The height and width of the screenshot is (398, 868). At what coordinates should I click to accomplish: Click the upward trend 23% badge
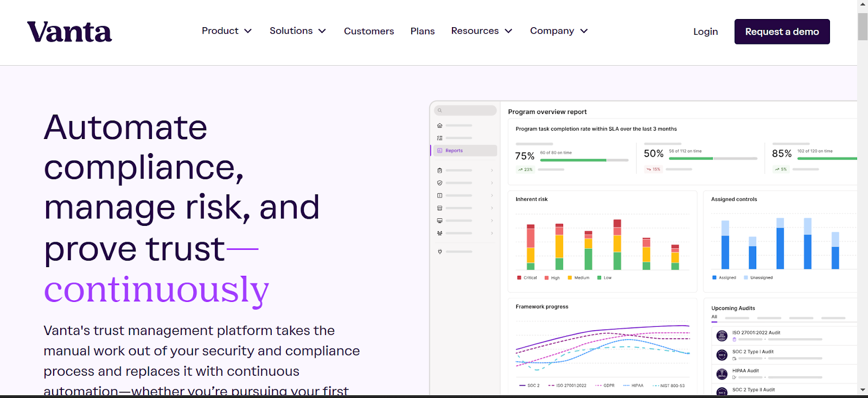[525, 169]
